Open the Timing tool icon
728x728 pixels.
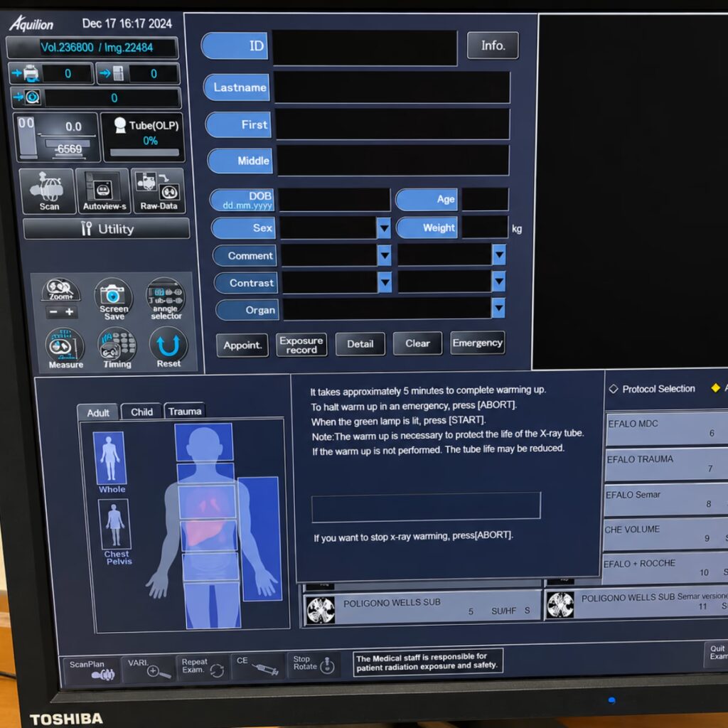pyautogui.click(x=117, y=348)
